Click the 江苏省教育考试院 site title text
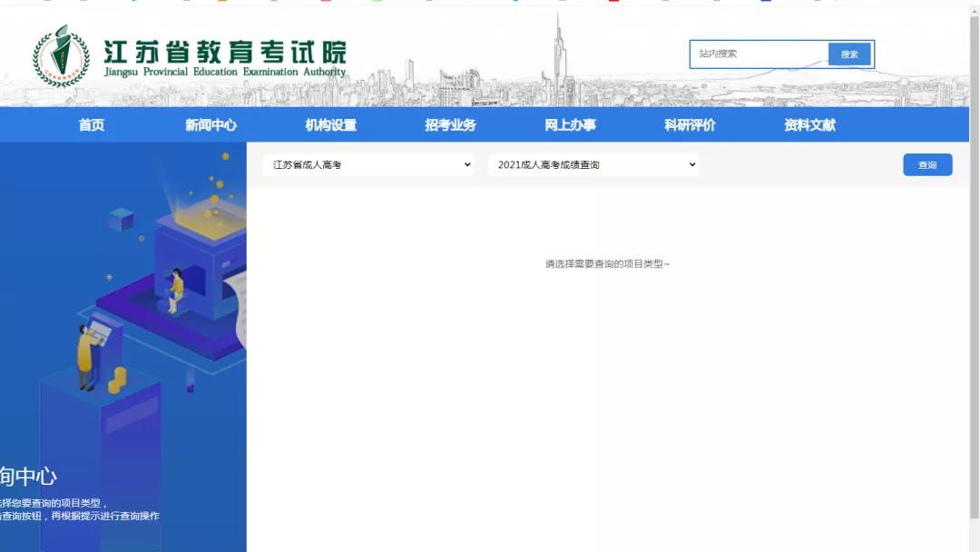980x552 pixels. tap(224, 52)
